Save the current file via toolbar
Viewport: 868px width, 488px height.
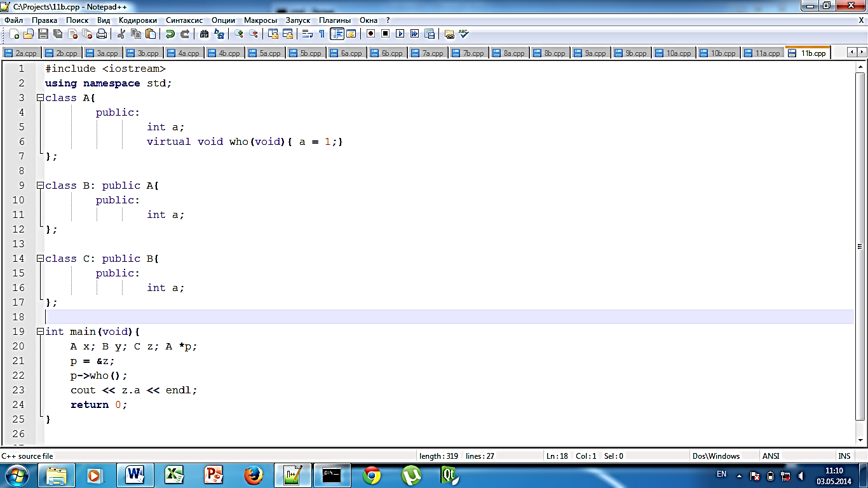43,34
